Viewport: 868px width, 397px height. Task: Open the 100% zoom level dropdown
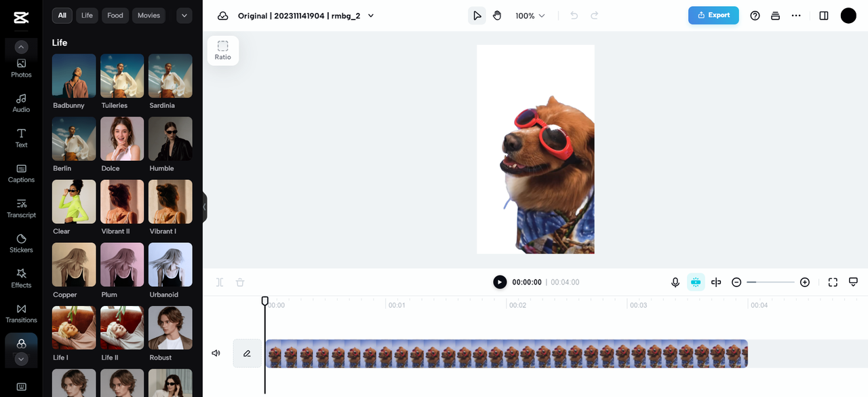530,16
